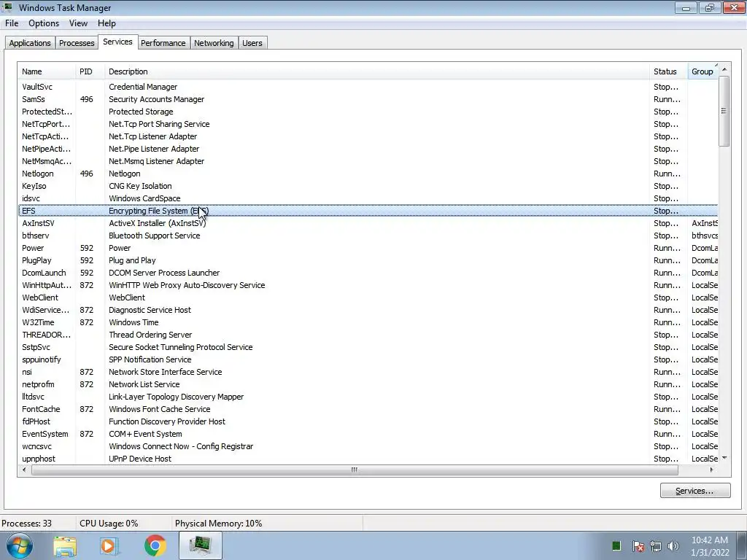Click the vertical scrollbar thumb
The image size is (747, 560).
724,111
